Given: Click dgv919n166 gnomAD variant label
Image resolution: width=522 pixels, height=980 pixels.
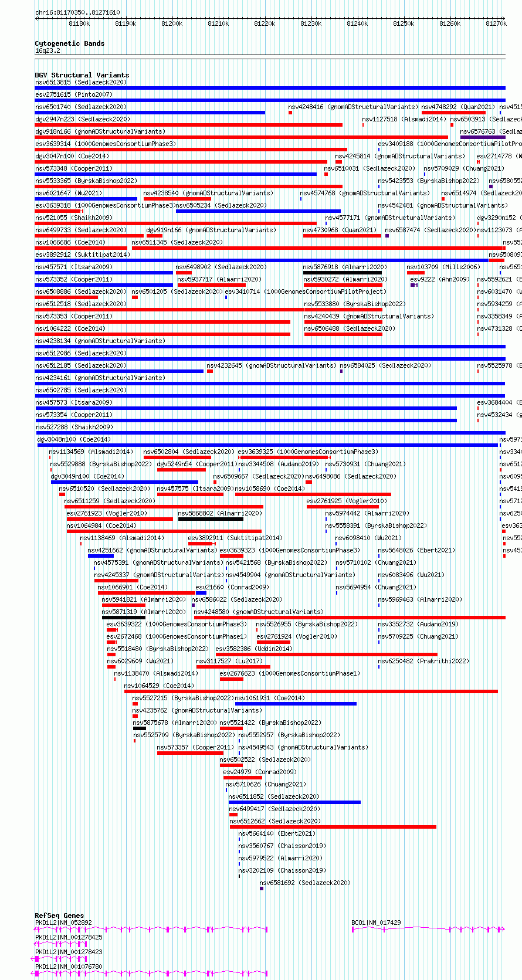Looking at the screenshot, I should pos(211,230).
